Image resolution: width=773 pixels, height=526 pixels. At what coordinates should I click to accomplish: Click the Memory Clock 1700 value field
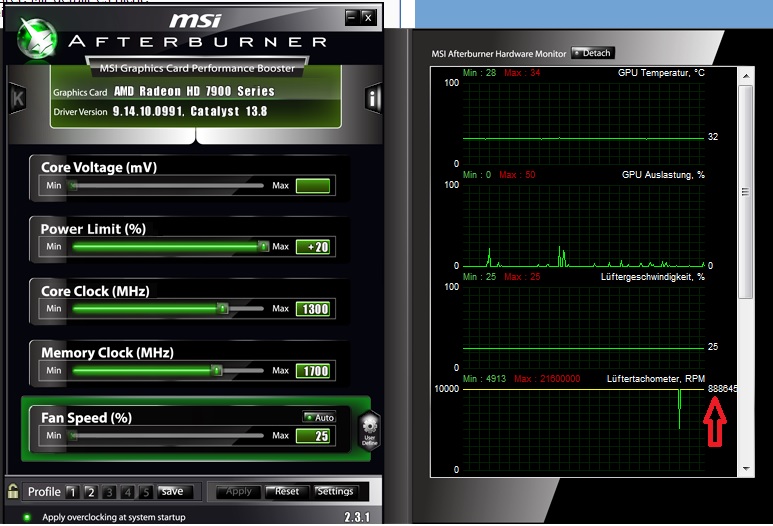pos(313,371)
